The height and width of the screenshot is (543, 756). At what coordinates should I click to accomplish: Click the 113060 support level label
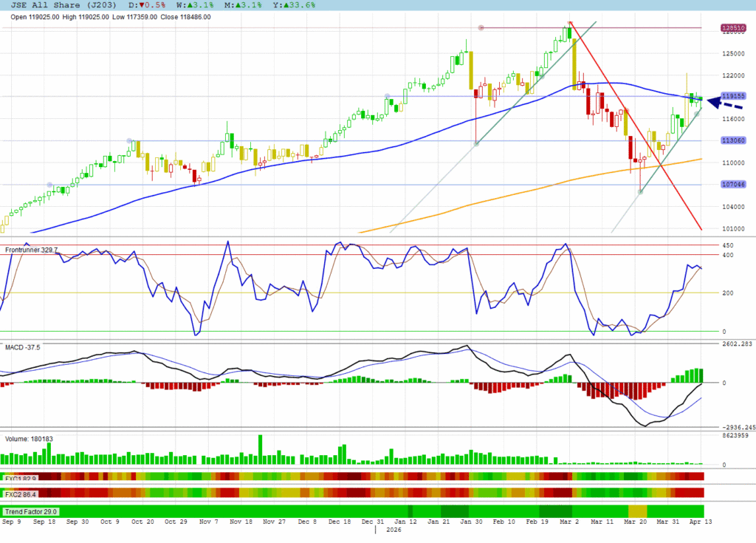[x=732, y=140]
